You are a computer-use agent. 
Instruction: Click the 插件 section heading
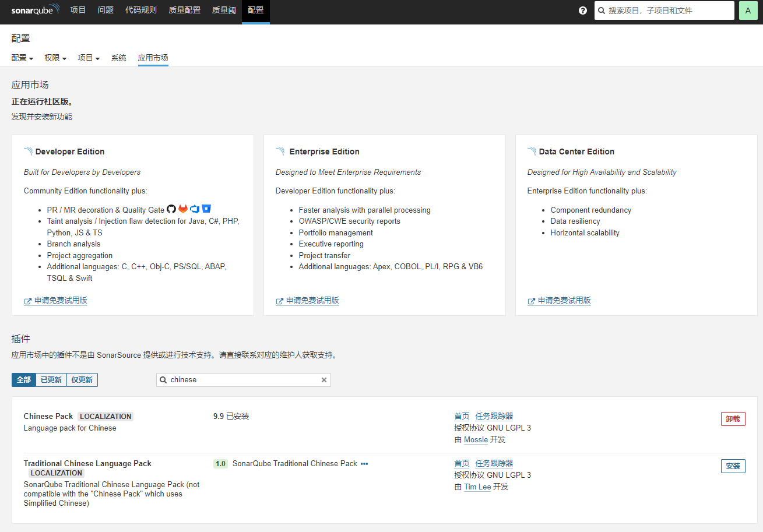coord(21,339)
